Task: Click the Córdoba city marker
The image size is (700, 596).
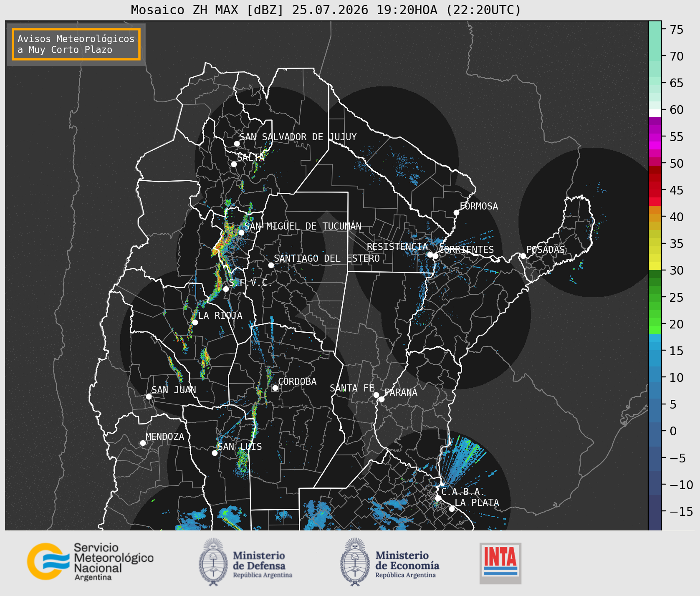Action: (x=275, y=388)
